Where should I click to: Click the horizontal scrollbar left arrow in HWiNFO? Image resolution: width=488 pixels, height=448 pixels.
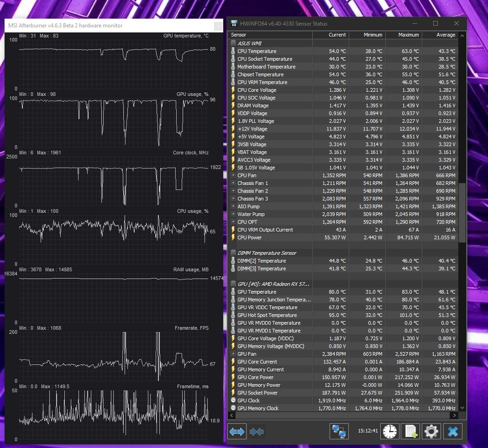231,415
